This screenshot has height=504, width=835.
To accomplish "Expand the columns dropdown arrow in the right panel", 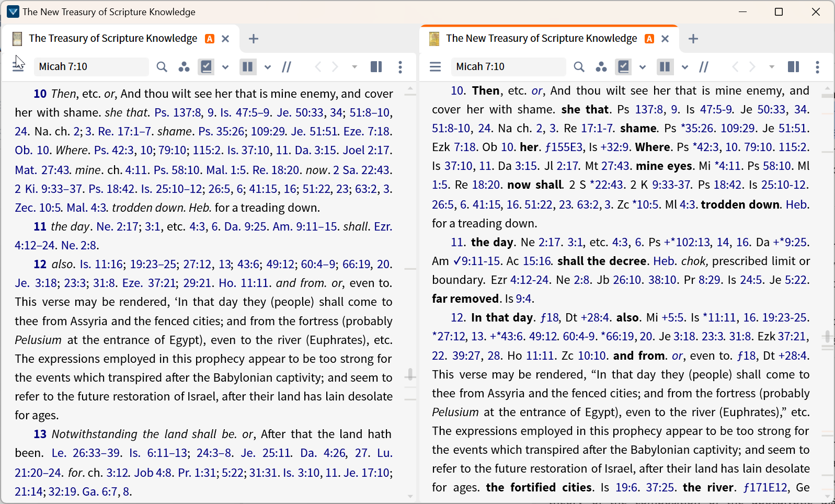I will pyautogui.click(x=685, y=67).
